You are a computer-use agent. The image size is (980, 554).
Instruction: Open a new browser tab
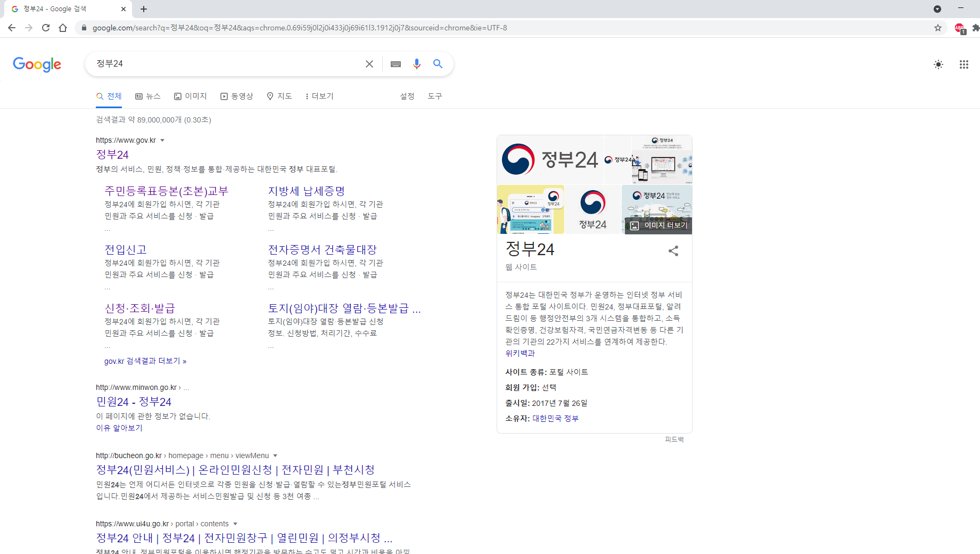pyautogui.click(x=144, y=9)
